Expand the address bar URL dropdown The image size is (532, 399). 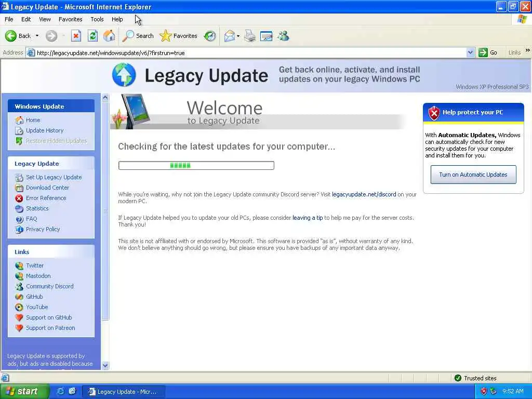[470, 52]
